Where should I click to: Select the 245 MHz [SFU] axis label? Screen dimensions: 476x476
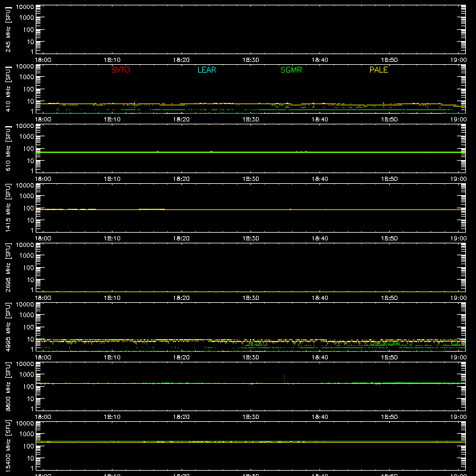pyautogui.click(x=8, y=29)
